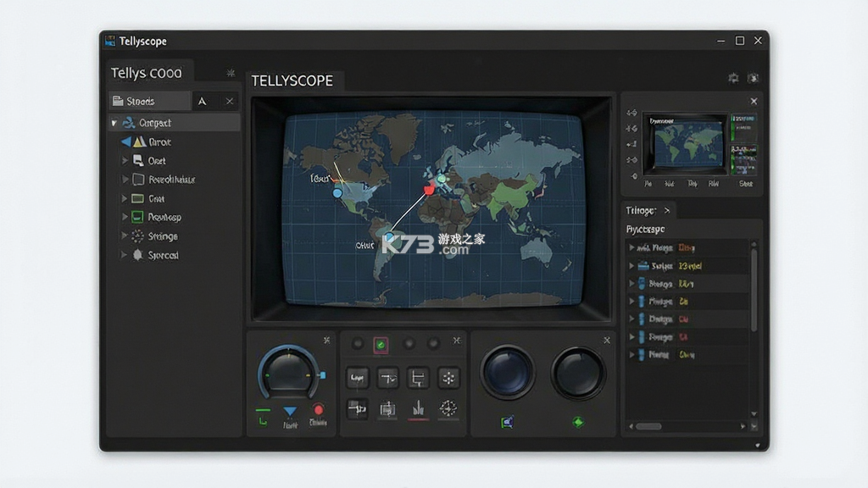The width and height of the screenshot is (868, 488).
Task: Click the horizontal scrollbar thumb of the right list
Action: (x=648, y=427)
